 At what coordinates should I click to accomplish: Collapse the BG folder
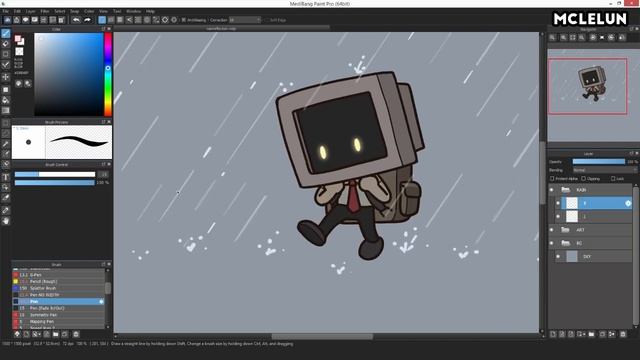point(565,243)
